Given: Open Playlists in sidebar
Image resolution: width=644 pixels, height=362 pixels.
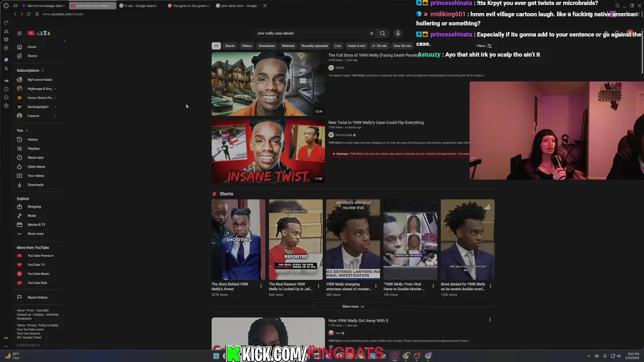Looking at the screenshot, I should [x=33, y=148].
